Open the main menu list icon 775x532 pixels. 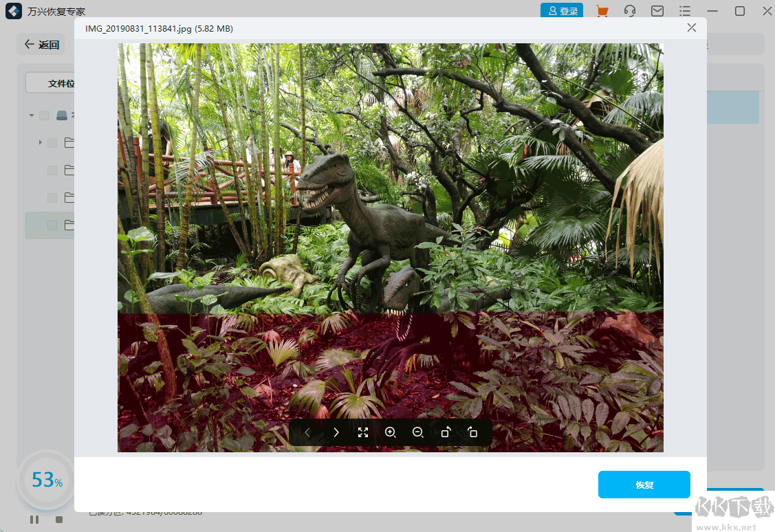pyautogui.click(x=684, y=11)
